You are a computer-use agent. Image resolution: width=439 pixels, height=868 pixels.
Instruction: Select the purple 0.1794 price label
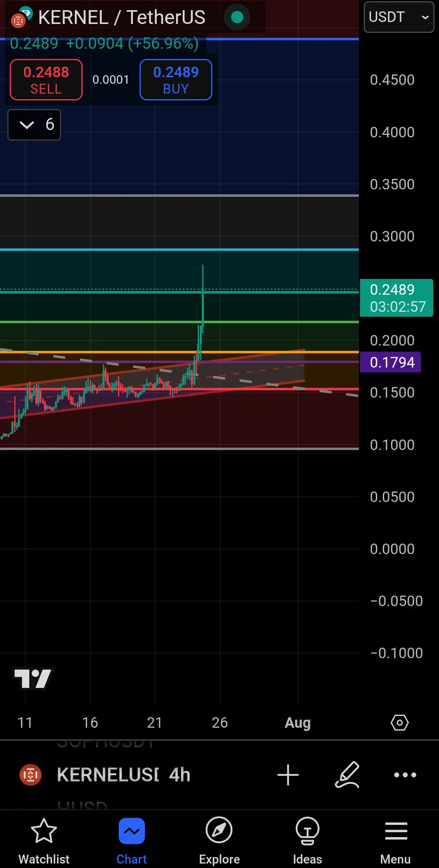coord(391,362)
